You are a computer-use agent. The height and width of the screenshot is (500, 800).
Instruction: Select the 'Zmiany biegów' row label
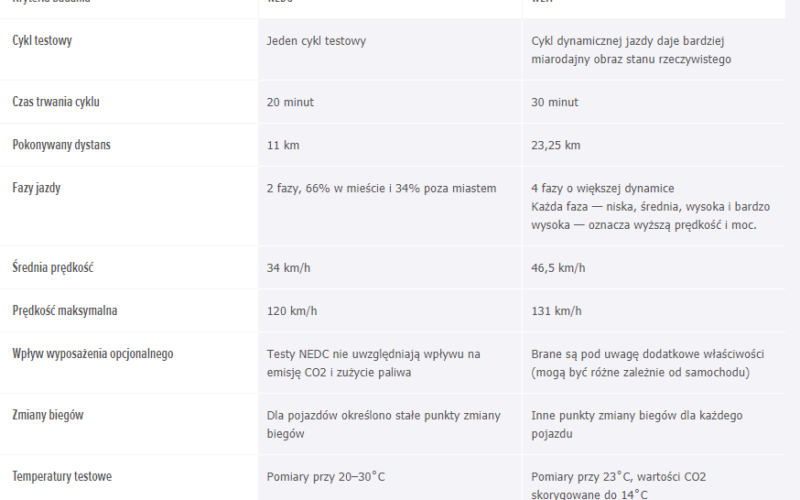pos(48,415)
